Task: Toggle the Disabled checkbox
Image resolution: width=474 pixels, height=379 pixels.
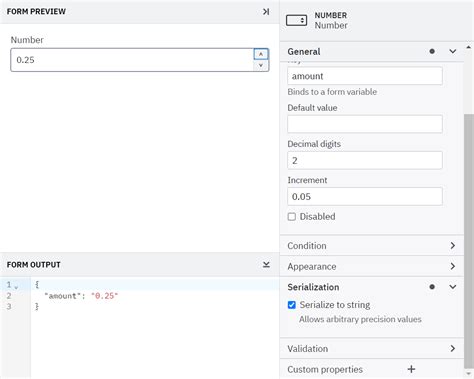Action: 292,217
